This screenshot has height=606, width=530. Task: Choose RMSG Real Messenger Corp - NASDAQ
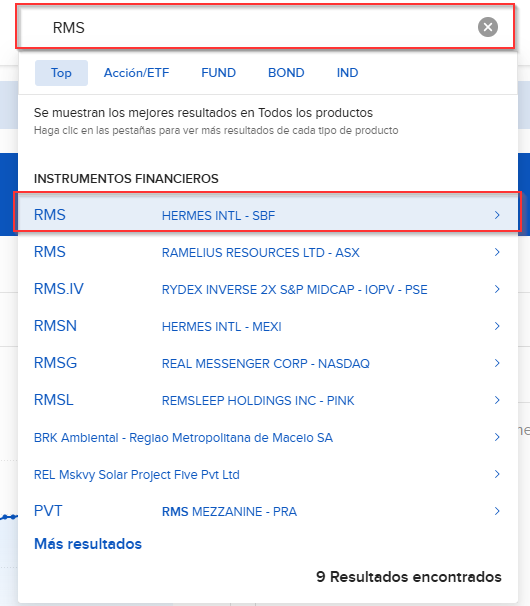point(268,363)
